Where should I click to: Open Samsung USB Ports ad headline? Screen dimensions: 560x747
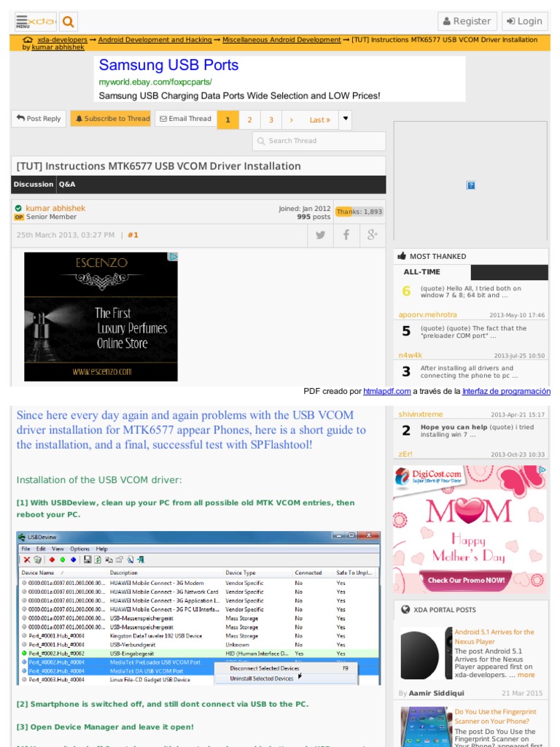[x=168, y=65]
